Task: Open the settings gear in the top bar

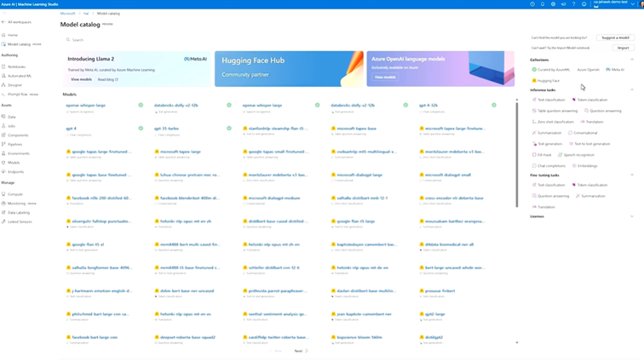Action: tap(553, 4)
